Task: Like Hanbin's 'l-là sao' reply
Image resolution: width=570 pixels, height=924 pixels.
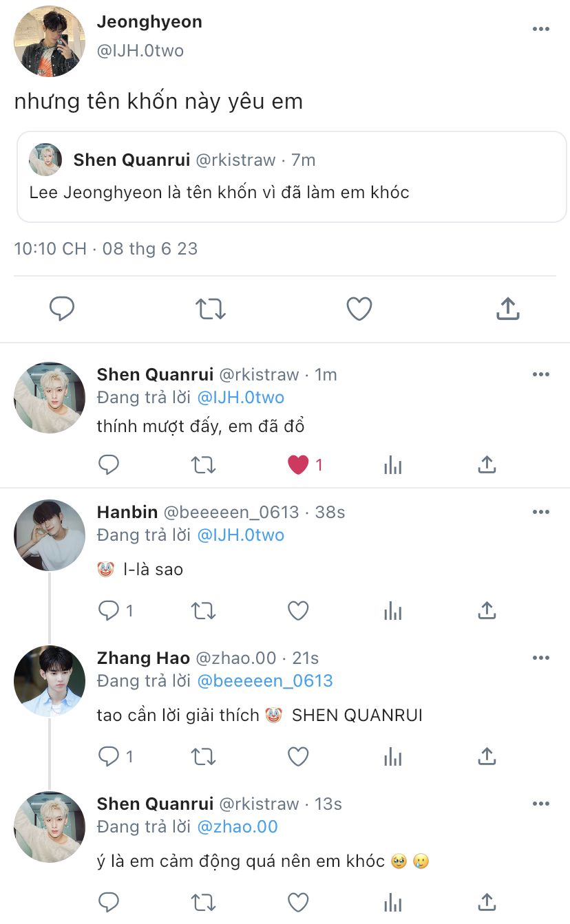Action: click(x=298, y=610)
